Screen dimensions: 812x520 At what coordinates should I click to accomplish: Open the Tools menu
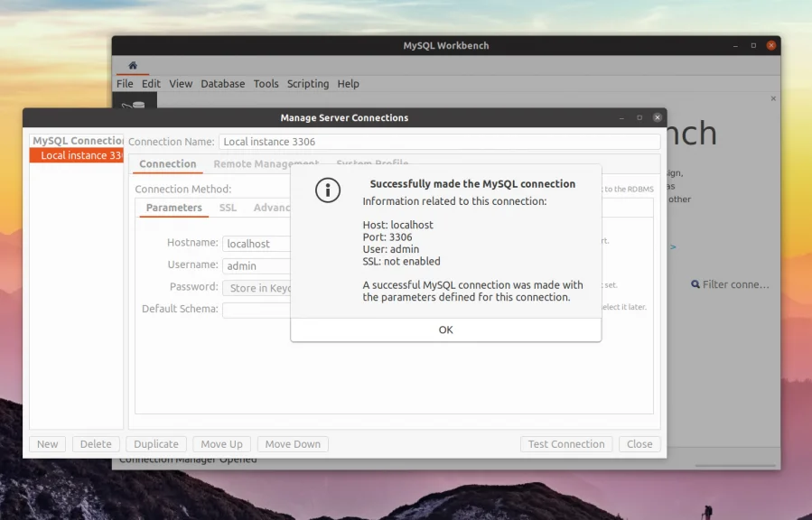(x=266, y=83)
